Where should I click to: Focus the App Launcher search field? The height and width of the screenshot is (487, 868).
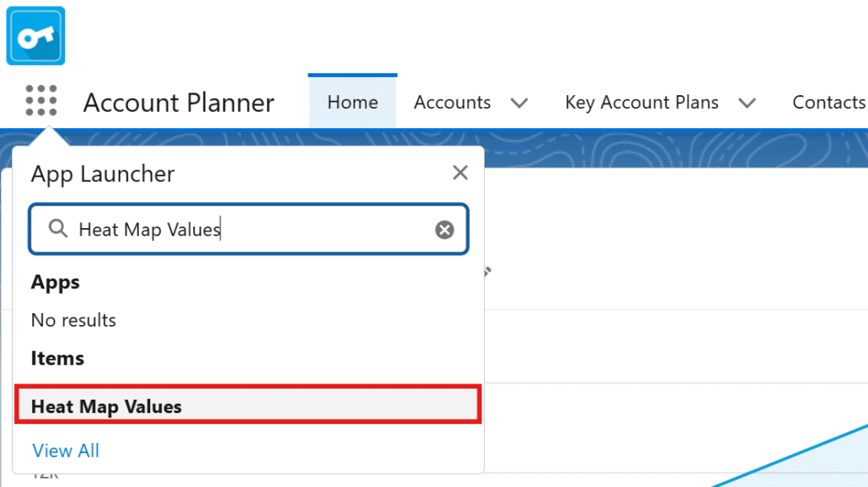tap(254, 229)
